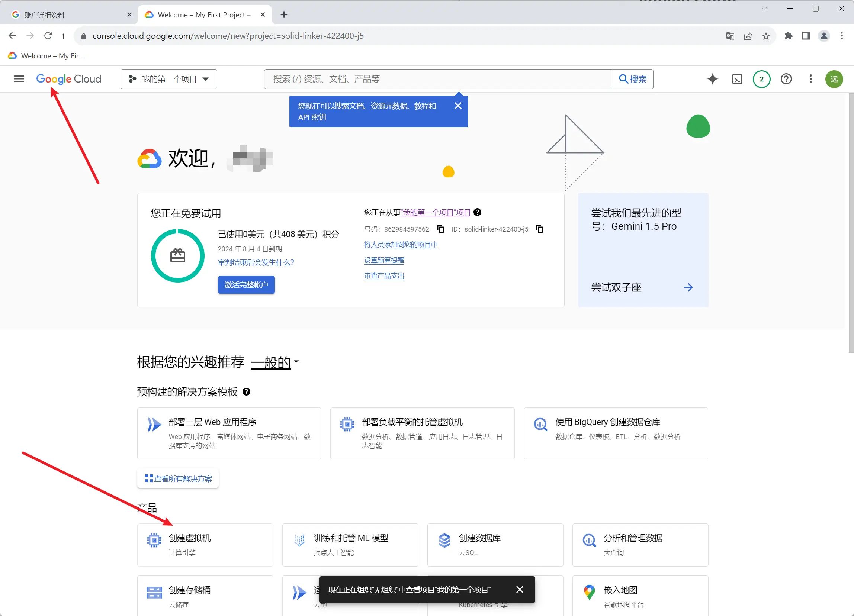Click Chrome translate page icon
This screenshot has width=854, height=616.
[730, 36]
